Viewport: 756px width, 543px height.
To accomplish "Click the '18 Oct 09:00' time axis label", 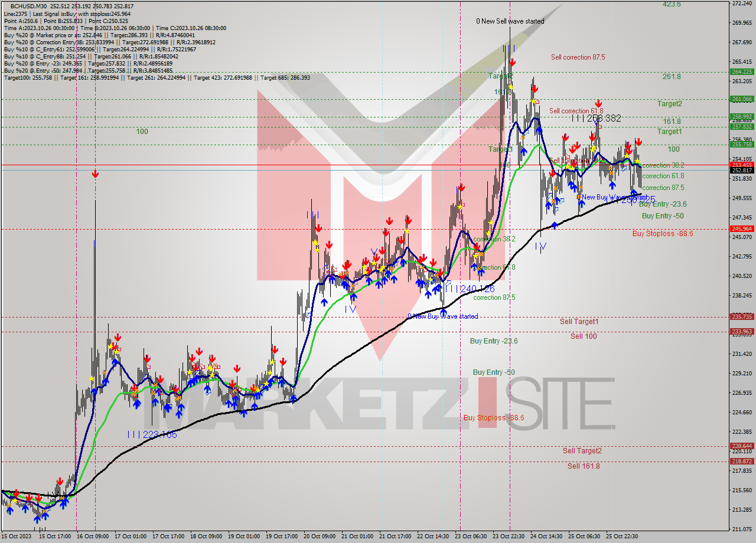I will (206, 537).
